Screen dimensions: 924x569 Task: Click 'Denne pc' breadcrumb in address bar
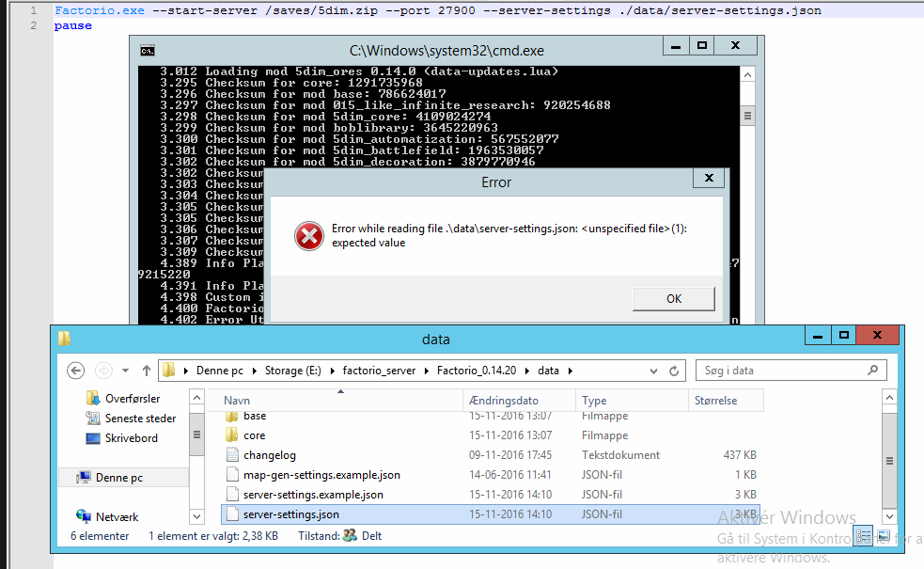tap(220, 371)
